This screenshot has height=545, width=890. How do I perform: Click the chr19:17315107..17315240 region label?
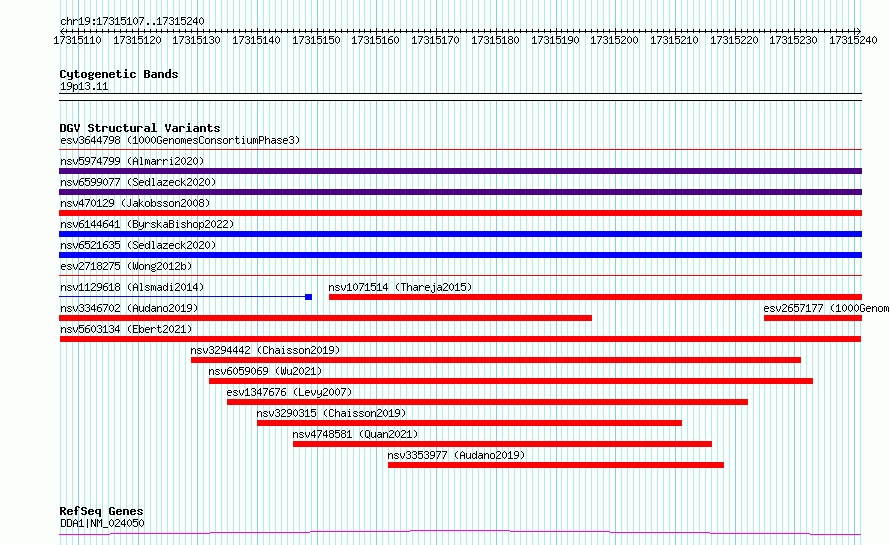(132, 21)
